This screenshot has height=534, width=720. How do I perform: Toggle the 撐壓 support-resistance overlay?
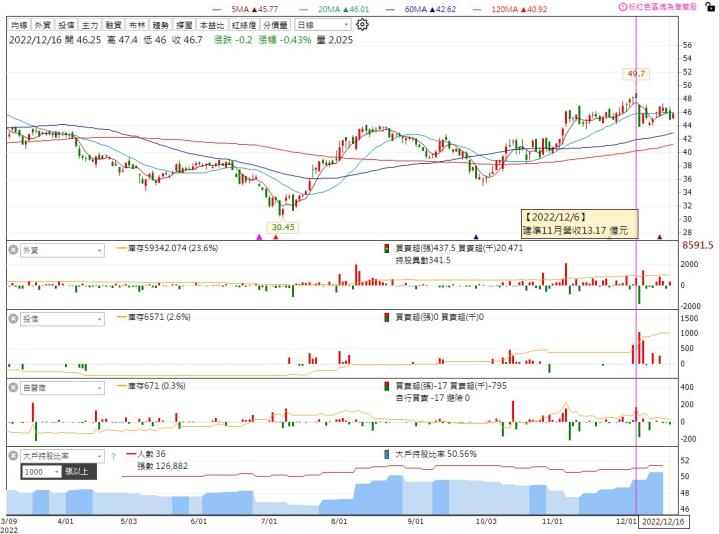pyautogui.click(x=184, y=25)
